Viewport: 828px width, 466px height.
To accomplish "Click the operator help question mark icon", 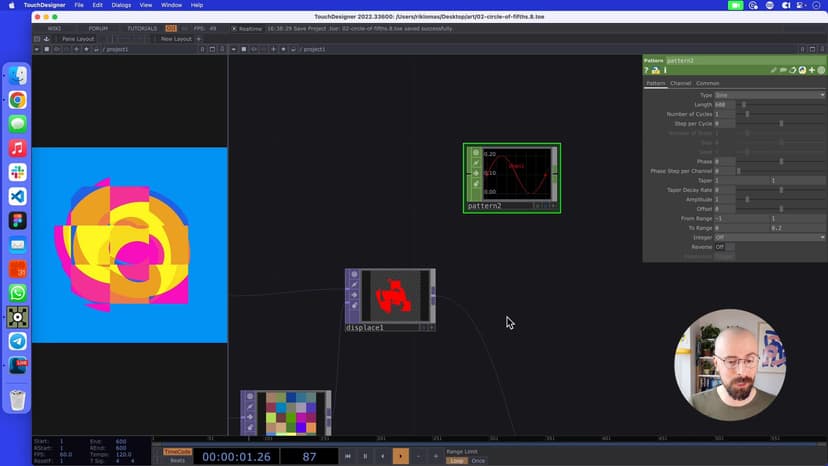I will (647, 70).
